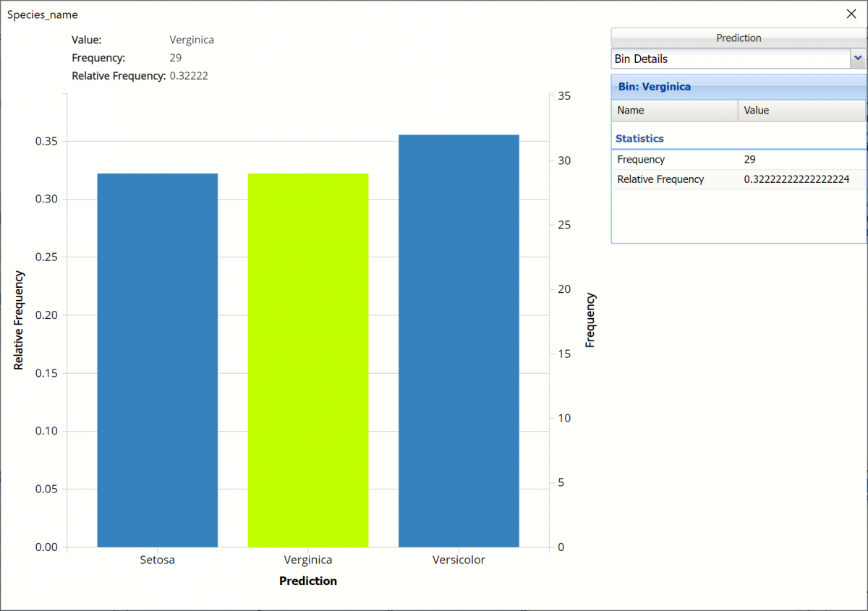The image size is (868, 611).
Task: Expand the Bin Details dropdown arrow
Action: point(858,59)
